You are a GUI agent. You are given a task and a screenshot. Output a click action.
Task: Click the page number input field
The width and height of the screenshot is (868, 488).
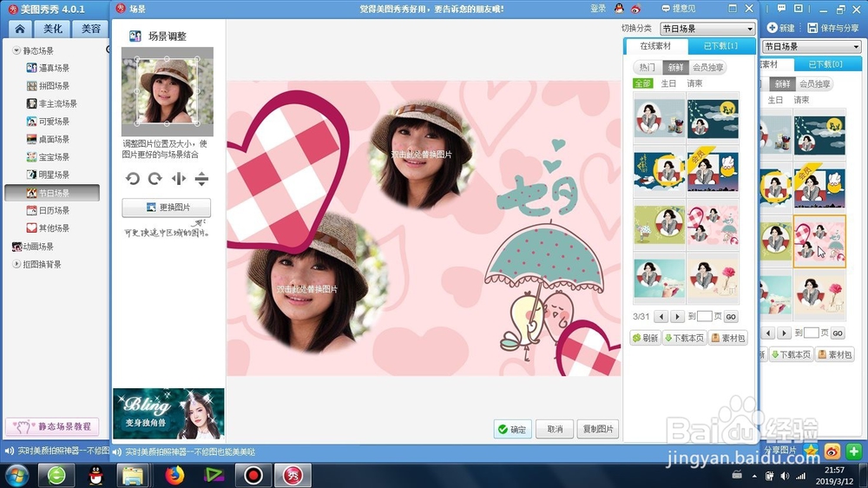[704, 316]
